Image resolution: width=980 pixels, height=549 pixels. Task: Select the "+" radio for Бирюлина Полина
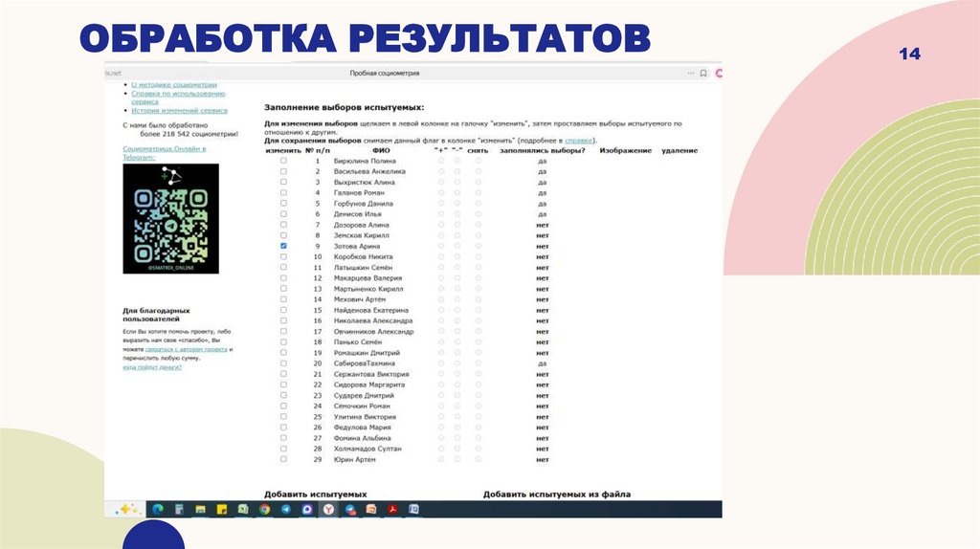(x=441, y=161)
